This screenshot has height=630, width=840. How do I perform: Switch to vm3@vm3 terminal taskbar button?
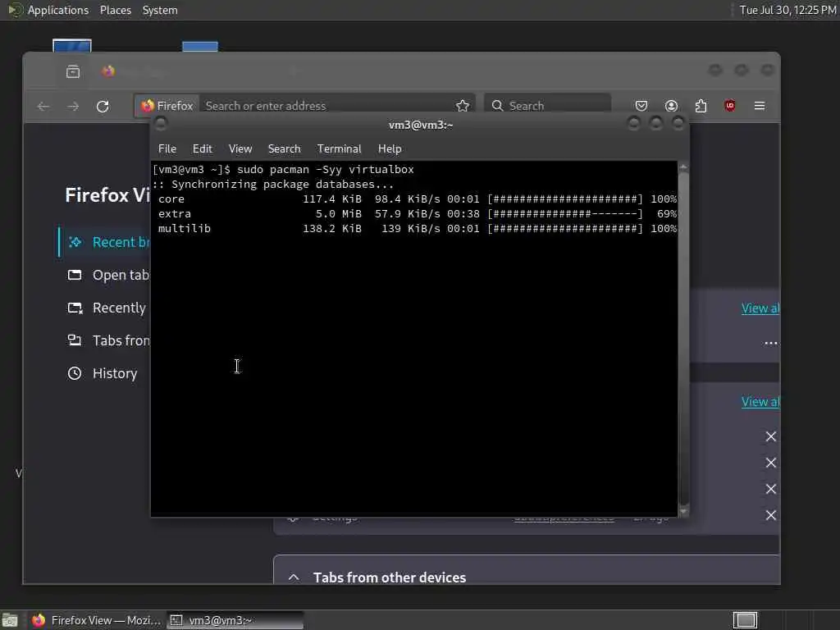click(235, 620)
